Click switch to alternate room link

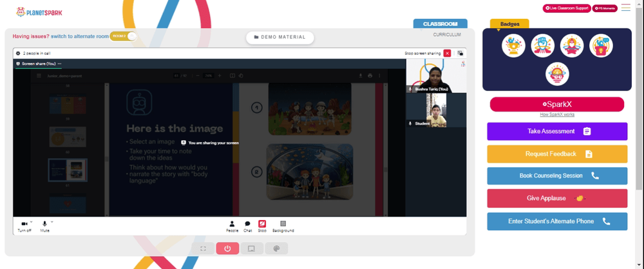[x=80, y=36]
